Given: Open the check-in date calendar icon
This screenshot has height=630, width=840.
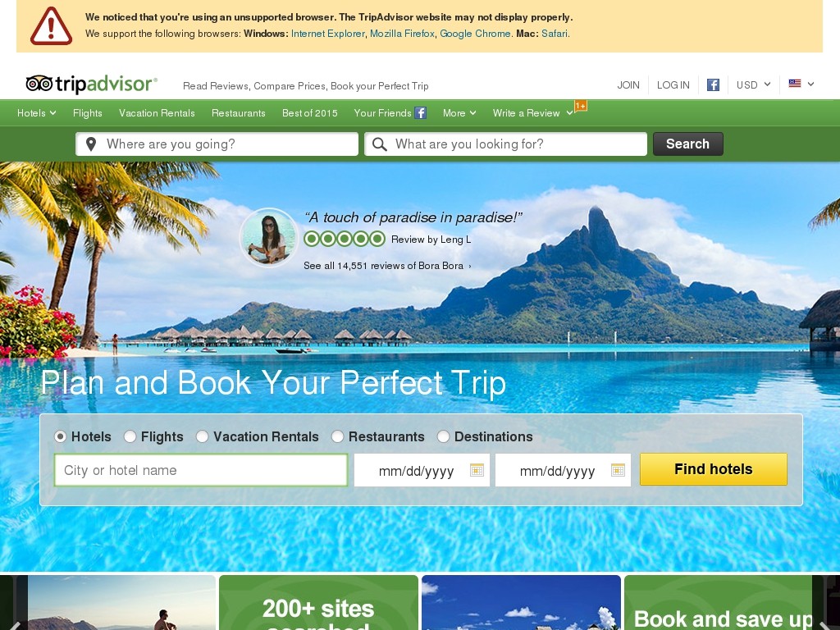Looking at the screenshot, I should coord(477,470).
